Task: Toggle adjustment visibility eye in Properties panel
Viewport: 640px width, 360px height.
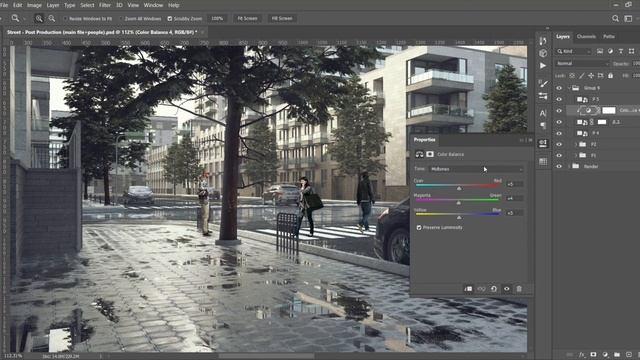Action: click(x=507, y=289)
